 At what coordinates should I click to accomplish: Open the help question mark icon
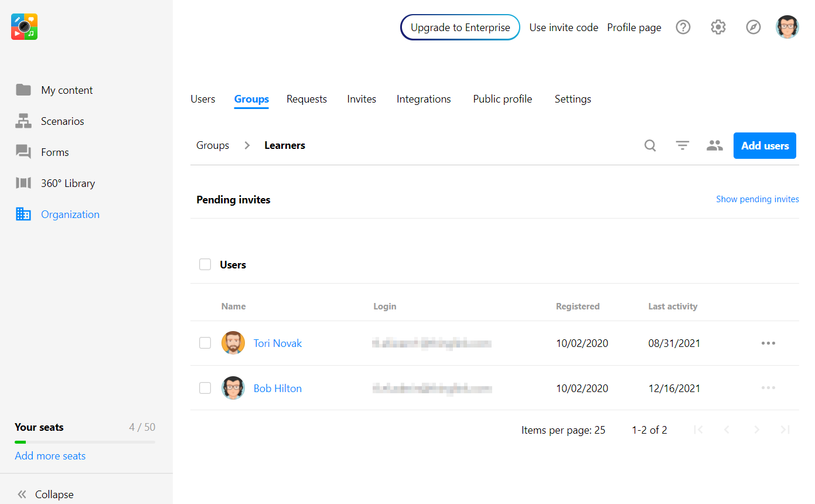(x=683, y=27)
